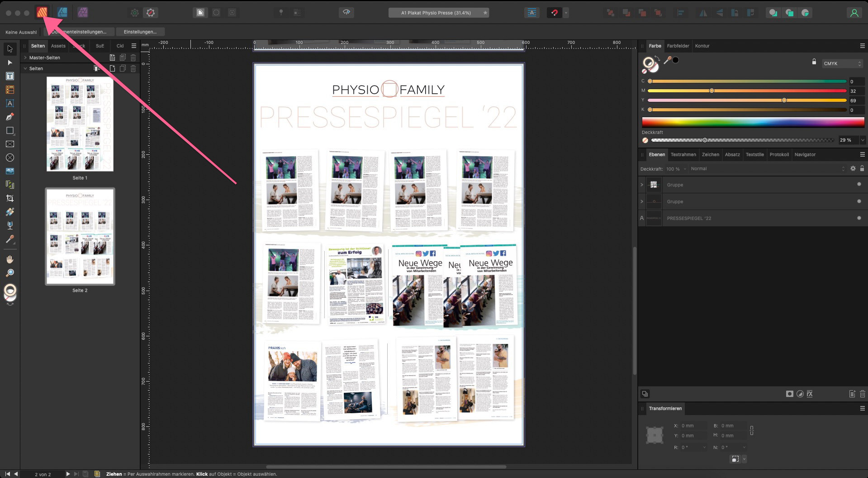Open the Normal blend mode dropdown
This screenshot has width=868, height=478.
point(768,168)
